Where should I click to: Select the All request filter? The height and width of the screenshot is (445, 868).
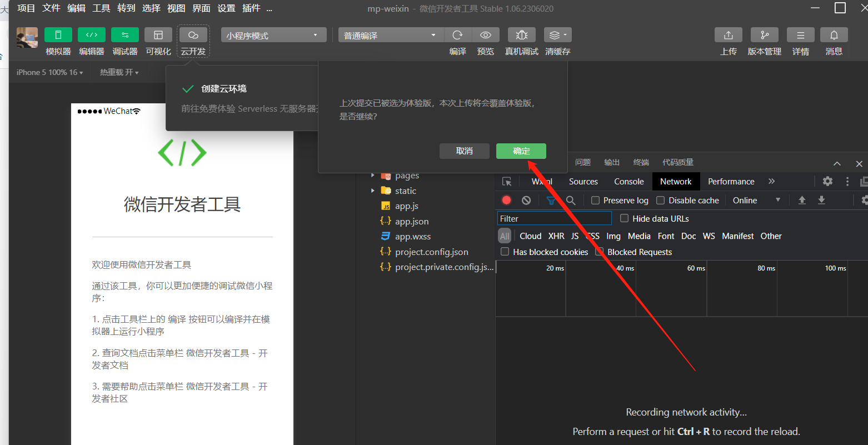point(505,236)
